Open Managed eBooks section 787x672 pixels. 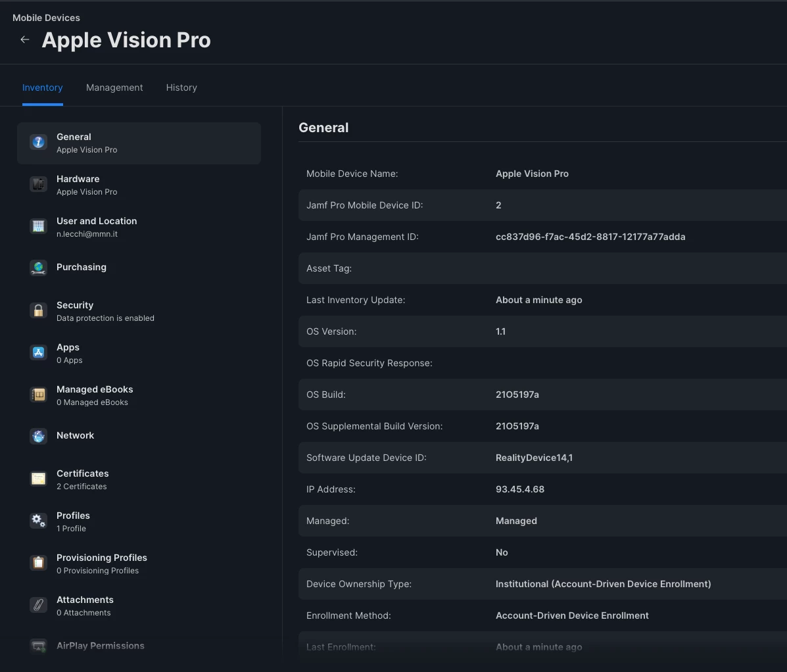139,395
